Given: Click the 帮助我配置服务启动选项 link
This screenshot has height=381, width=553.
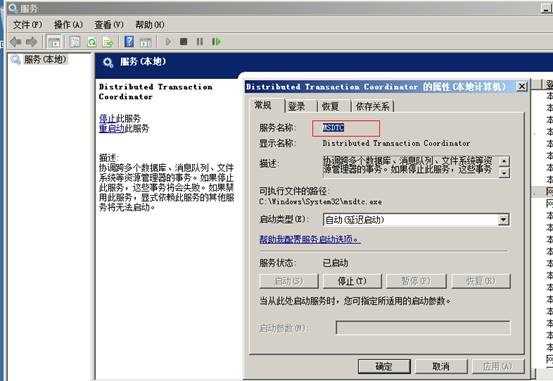Looking at the screenshot, I should coord(310,239).
